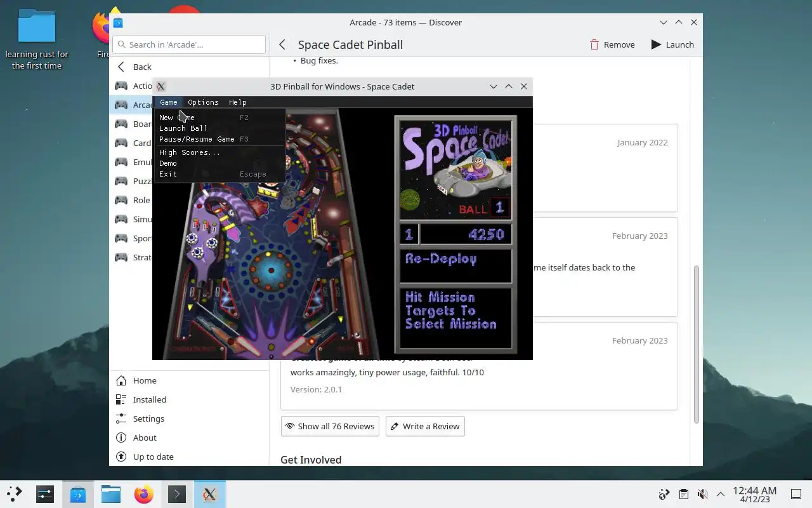Select the Strategy category gamepad icon

pyautogui.click(x=121, y=257)
